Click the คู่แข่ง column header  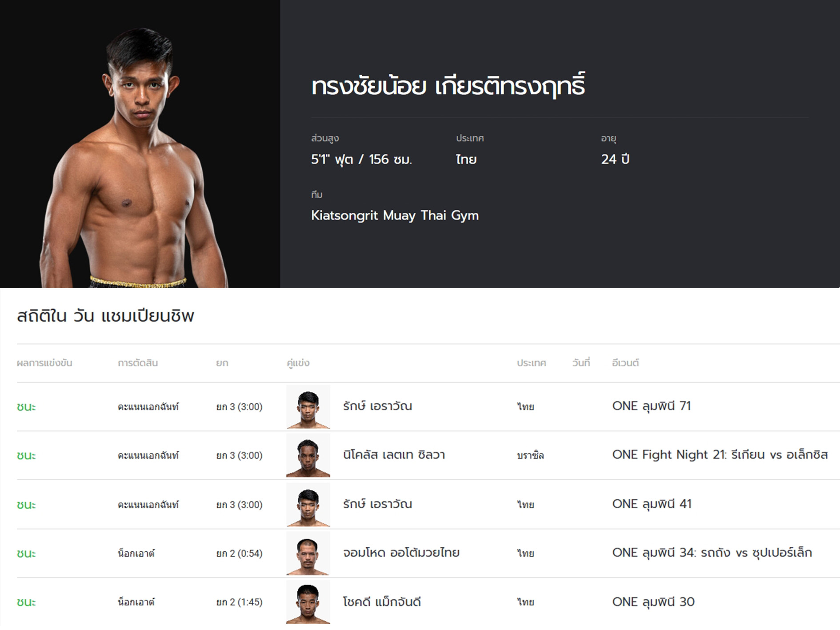coord(298,363)
